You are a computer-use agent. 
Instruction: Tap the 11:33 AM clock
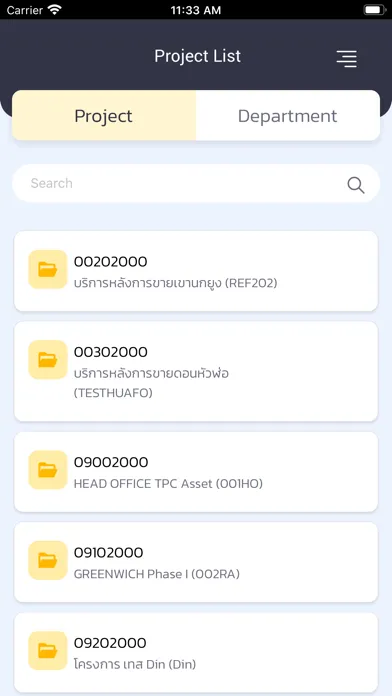(196, 10)
